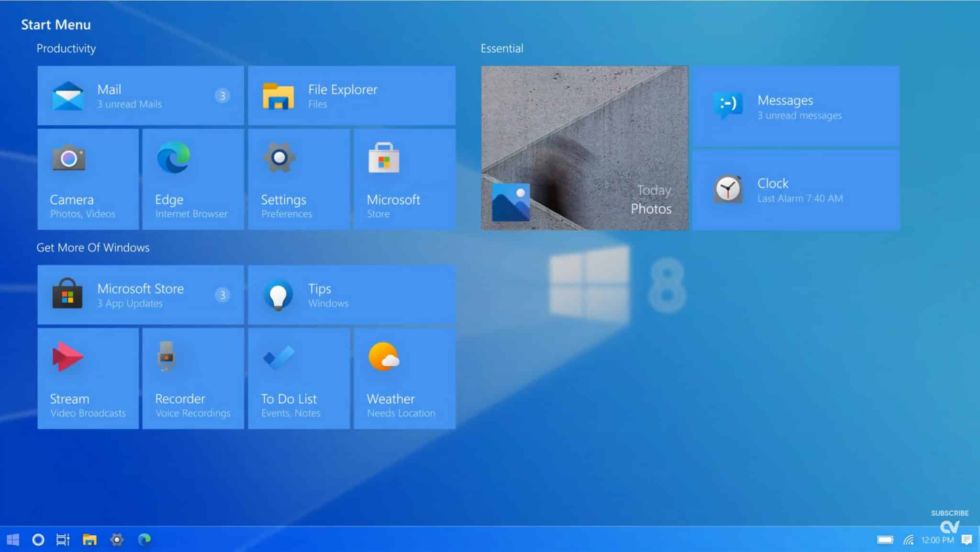Click the 'Photos, Videos' Camera subtitle
The width and height of the screenshot is (980, 552).
[x=83, y=214]
